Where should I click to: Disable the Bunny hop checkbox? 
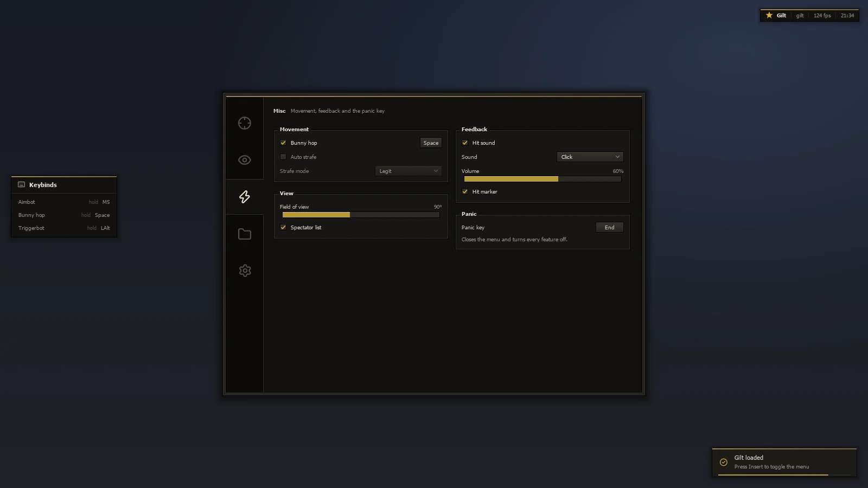pyautogui.click(x=283, y=143)
